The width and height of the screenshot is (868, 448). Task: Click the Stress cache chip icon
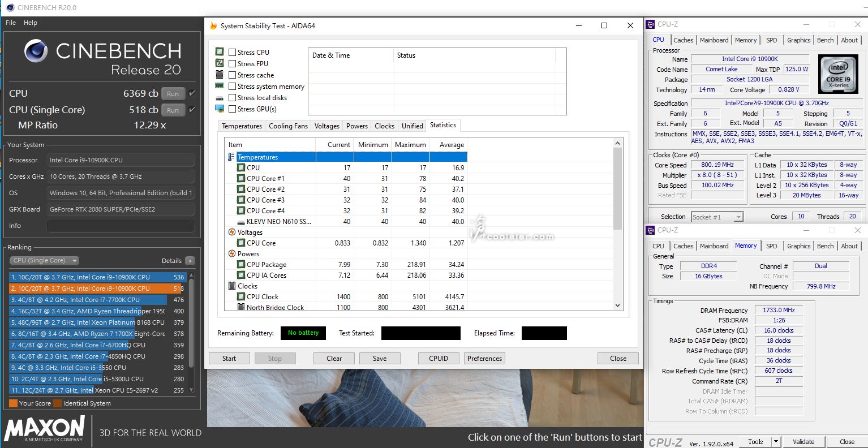(220, 75)
